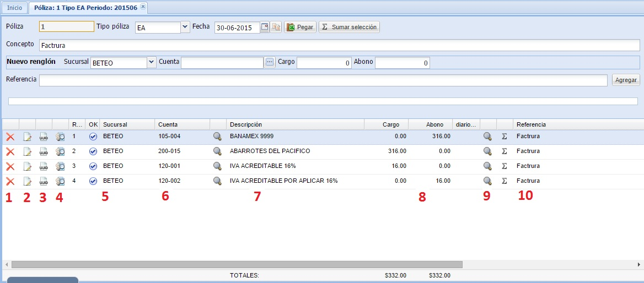Edit row 2 using the pencil note icon
The width and height of the screenshot is (644, 283).
(27, 151)
